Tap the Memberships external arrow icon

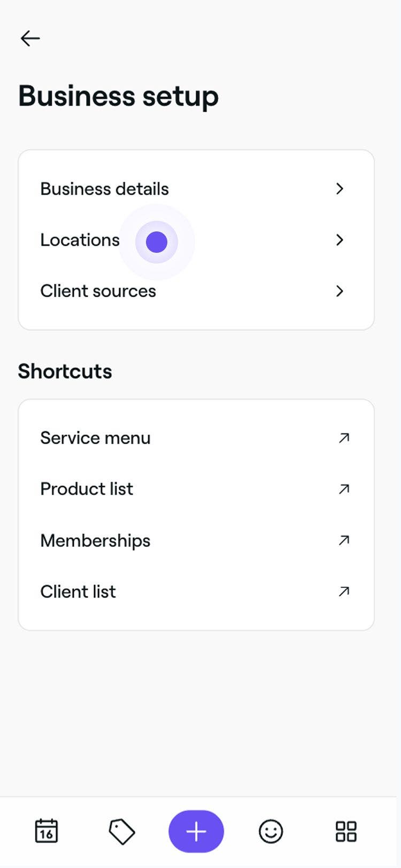tap(344, 540)
